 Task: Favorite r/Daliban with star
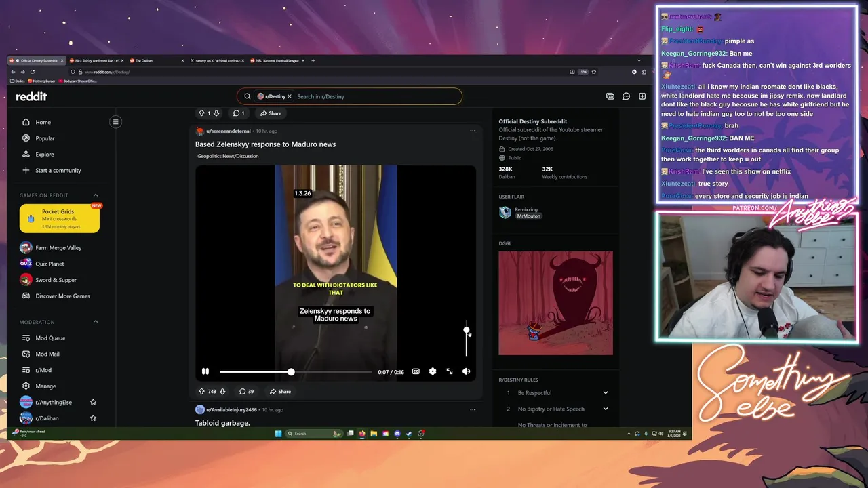pos(94,418)
